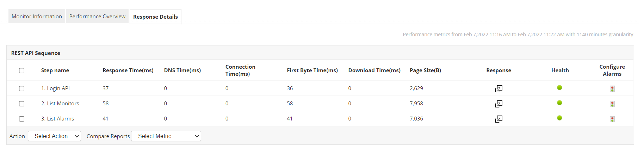Open response popup for Login API
Image resolution: width=644 pixels, height=155 pixels.
pos(499,89)
